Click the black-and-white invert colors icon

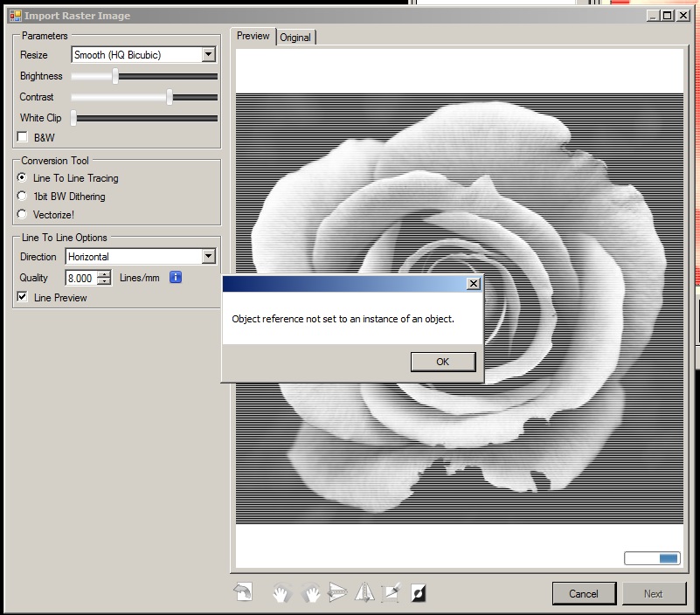point(419,594)
